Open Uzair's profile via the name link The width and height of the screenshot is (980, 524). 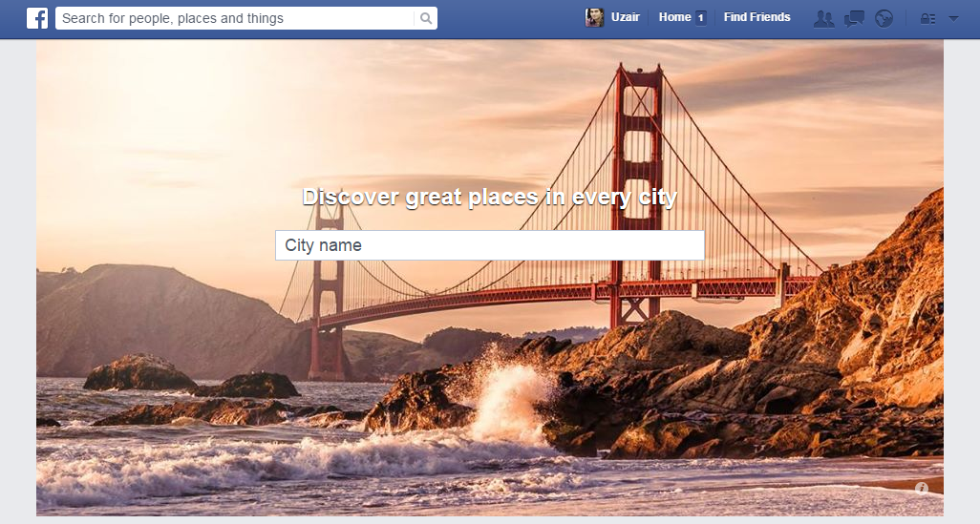[625, 17]
